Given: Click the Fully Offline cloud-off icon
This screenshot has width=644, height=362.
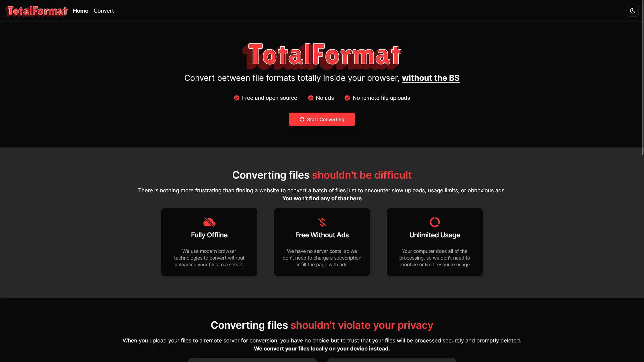Looking at the screenshot, I should (x=209, y=222).
